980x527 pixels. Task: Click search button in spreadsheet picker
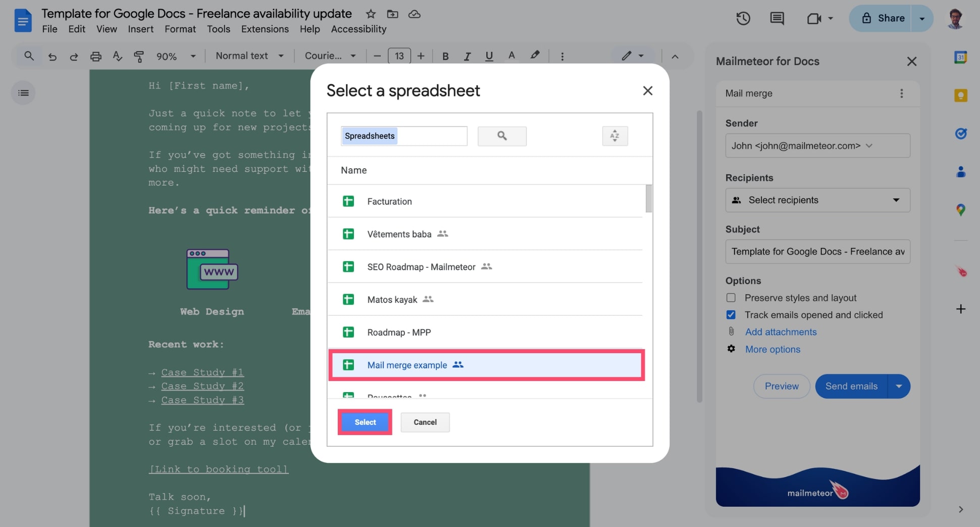[502, 136]
